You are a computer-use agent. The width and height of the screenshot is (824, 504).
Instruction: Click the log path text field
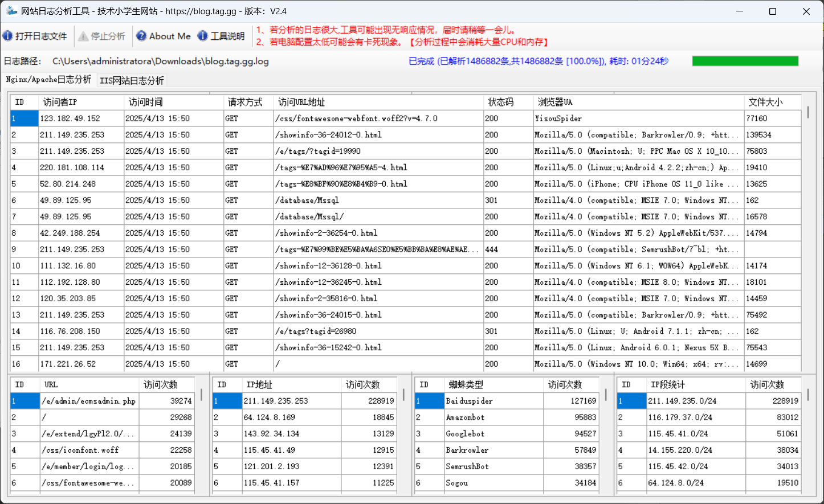(x=160, y=61)
